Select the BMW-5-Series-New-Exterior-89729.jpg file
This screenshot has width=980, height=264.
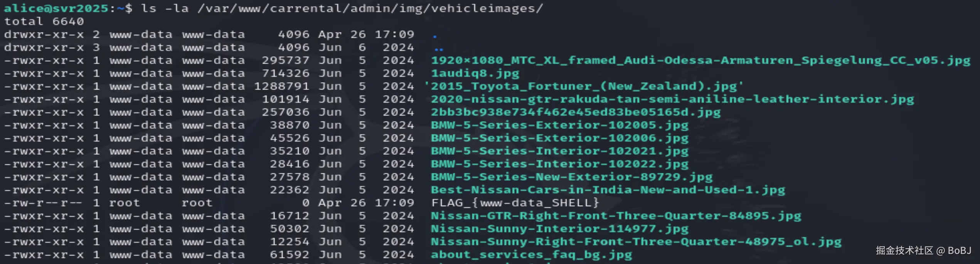tap(572, 177)
